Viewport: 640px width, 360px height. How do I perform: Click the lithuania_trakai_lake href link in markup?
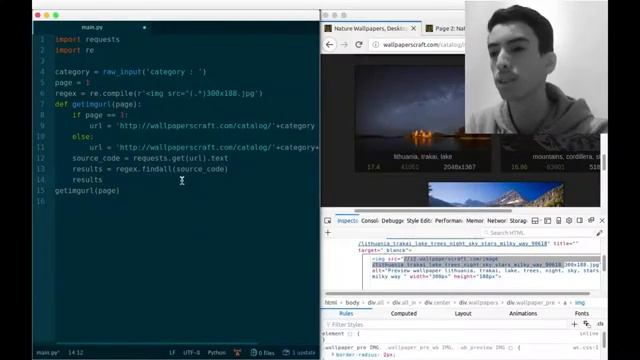(x=452, y=244)
